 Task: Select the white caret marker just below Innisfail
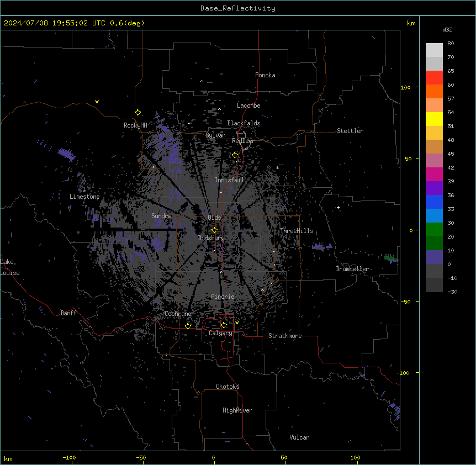(221, 192)
